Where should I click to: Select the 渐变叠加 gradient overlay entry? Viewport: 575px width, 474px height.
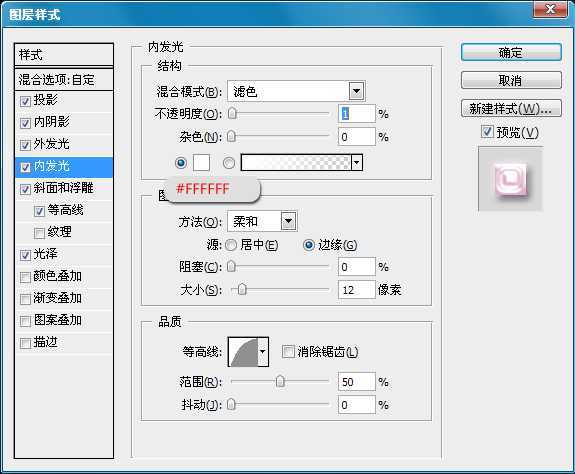pyautogui.click(x=58, y=298)
